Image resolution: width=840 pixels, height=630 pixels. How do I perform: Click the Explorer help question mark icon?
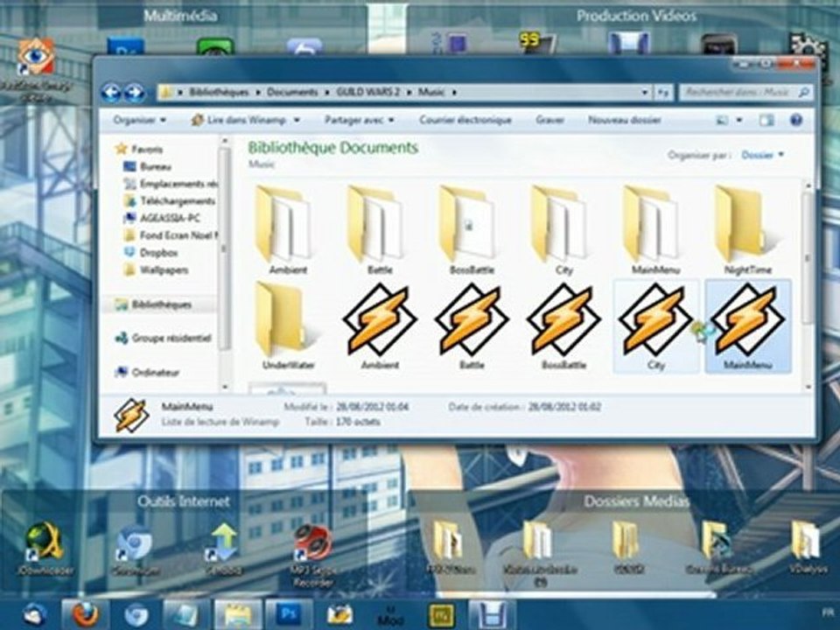click(x=796, y=120)
